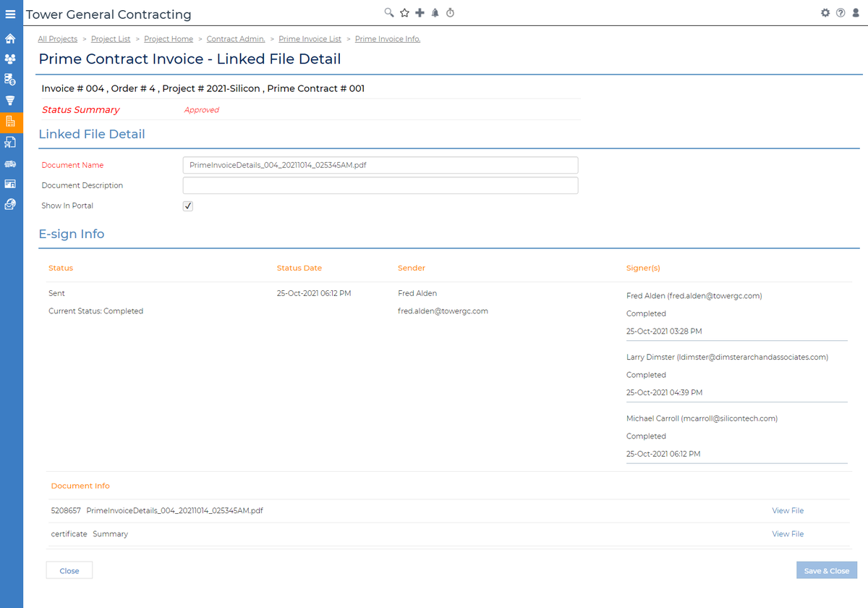Open the user profile icon
The height and width of the screenshot is (608, 868).
click(856, 12)
